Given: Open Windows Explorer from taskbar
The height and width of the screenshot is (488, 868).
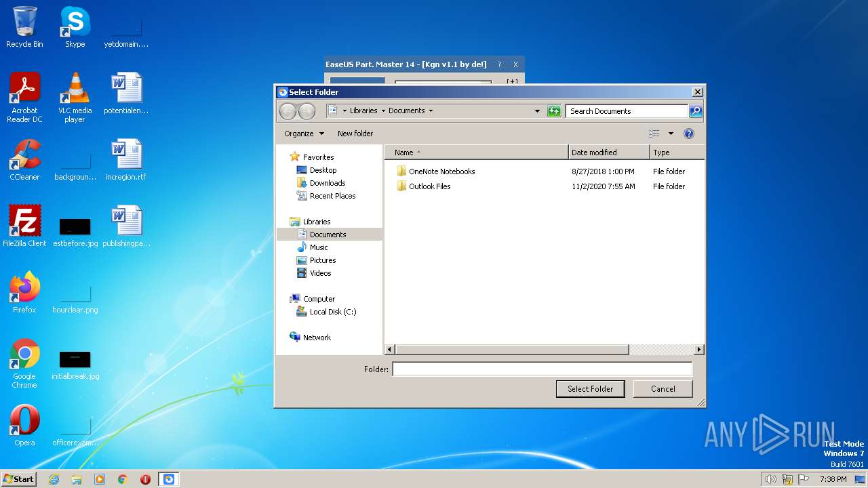Looking at the screenshot, I should click(77, 479).
